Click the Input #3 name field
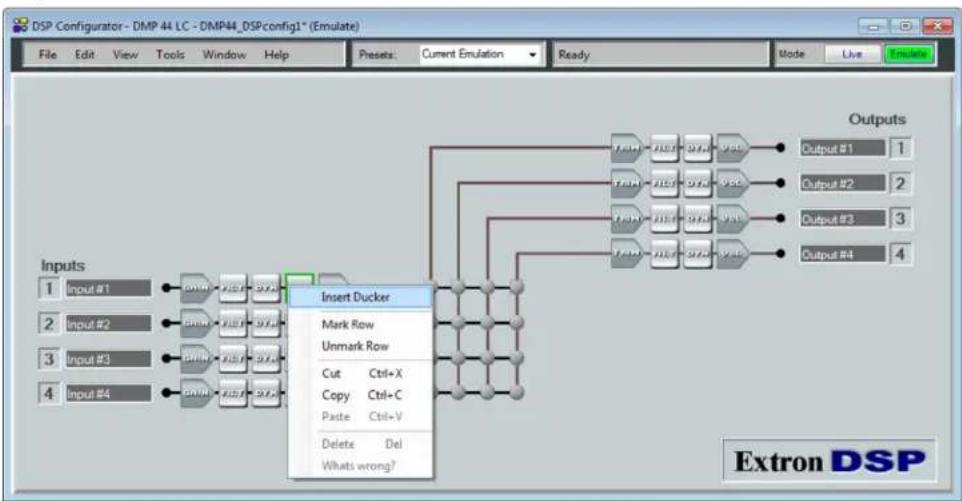Viewport: 962px width, 501px height. 108,359
